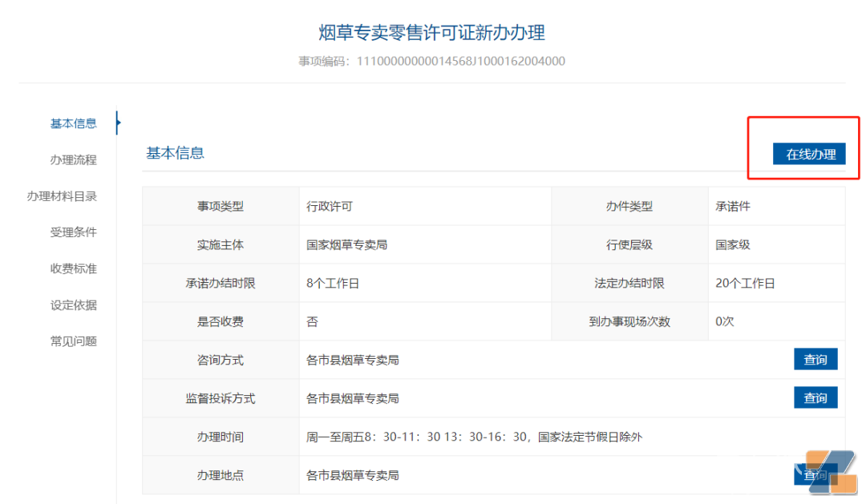Screen dimensions: 866x504
Task: Open the 常见问题 section
Action: pyautogui.click(x=73, y=341)
